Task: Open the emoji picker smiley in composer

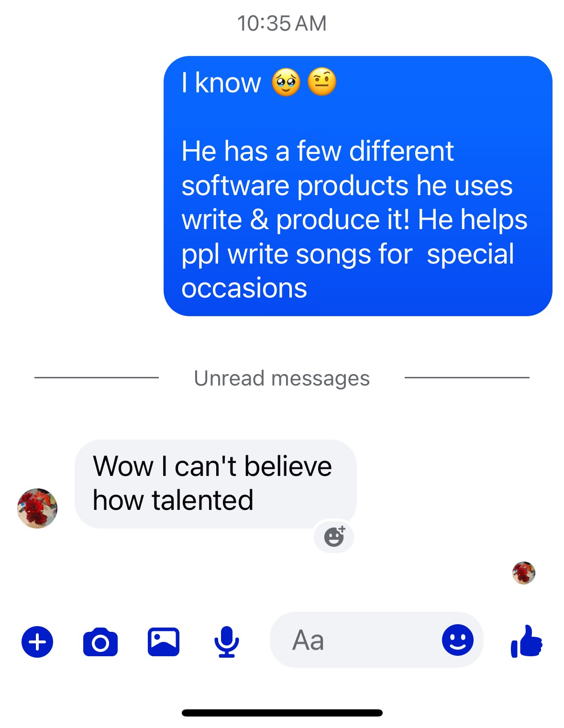Action: [458, 640]
